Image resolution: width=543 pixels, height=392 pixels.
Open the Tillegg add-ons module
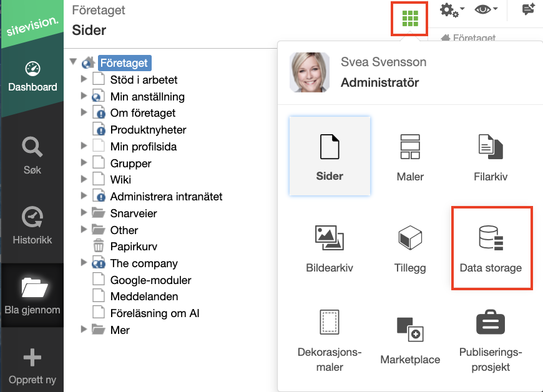click(x=410, y=248)
